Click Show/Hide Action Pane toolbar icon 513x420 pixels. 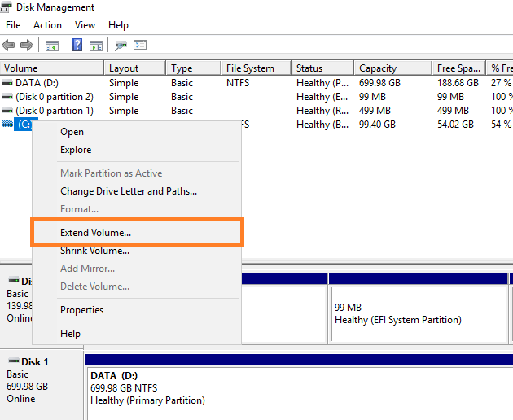click(x=95, y=46)
